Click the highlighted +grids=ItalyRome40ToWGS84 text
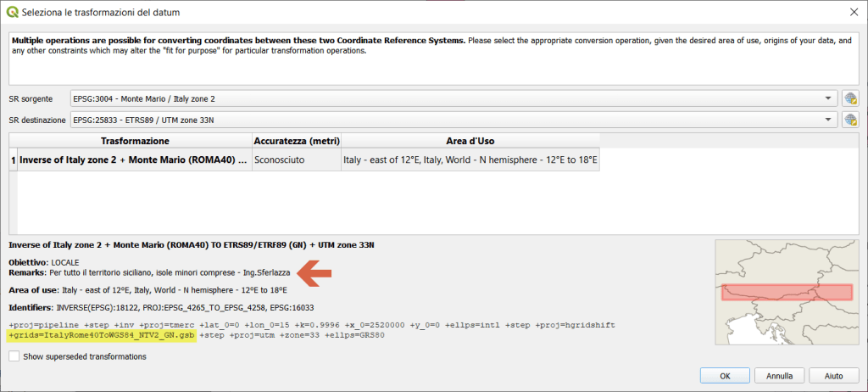Image resolution: width=868 pixels, height=392 pixels. click(102, 336)
